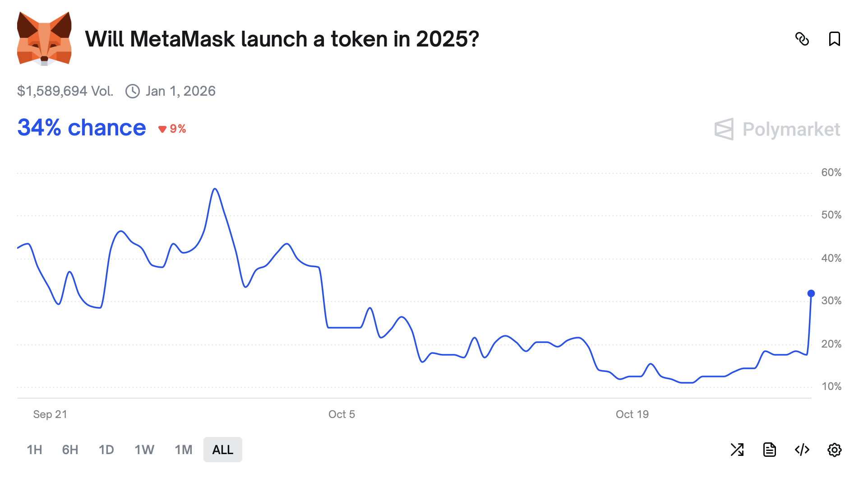Screen dimensions: 868x483
Task: Open the embed code icon
Action: [802, 450]
